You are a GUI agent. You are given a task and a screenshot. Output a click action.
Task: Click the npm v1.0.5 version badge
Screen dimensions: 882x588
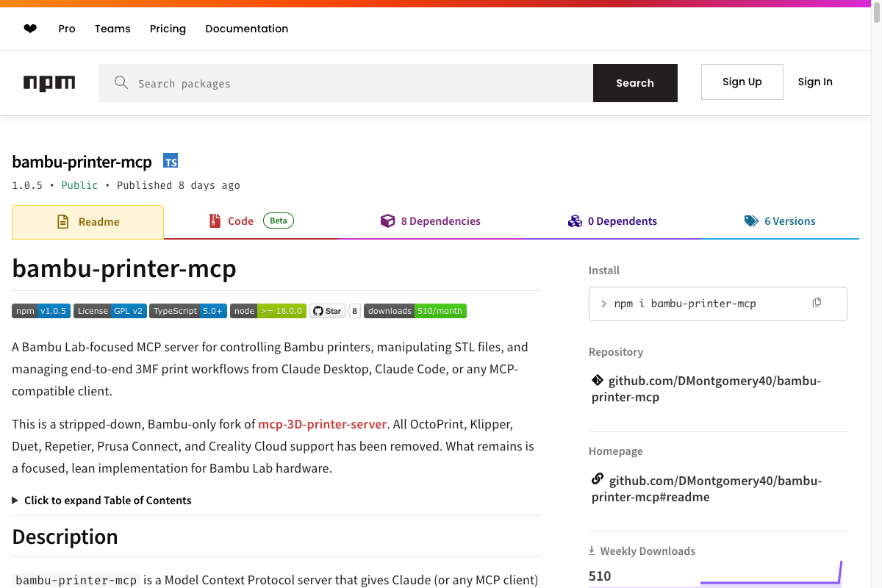(x=40, y=311)
